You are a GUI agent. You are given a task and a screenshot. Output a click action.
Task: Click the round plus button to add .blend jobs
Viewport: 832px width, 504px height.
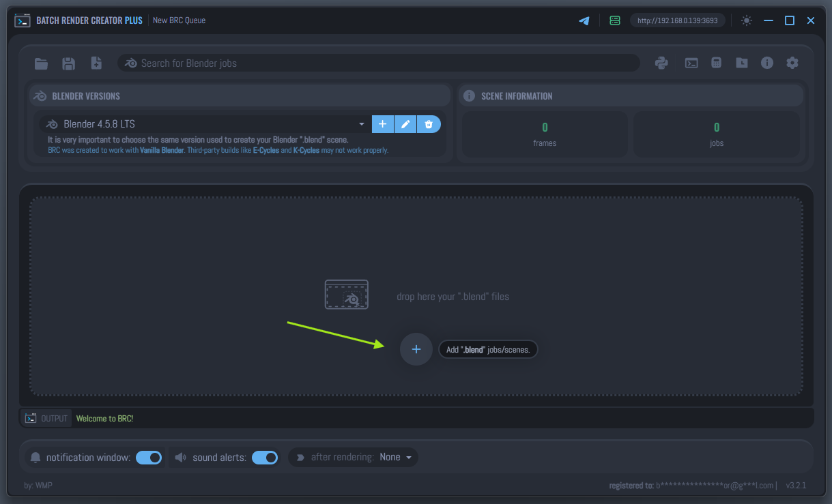point(416,349)
